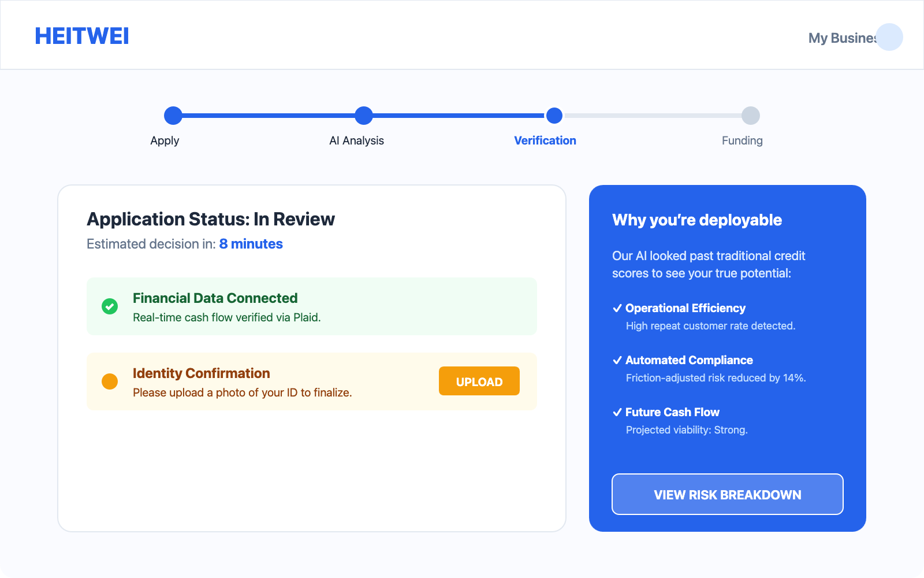The width and height of the screenshot is (924, 578).
Task: Click the AI Analysis step label
Action: pyautogui.click(x=356, y=140)
